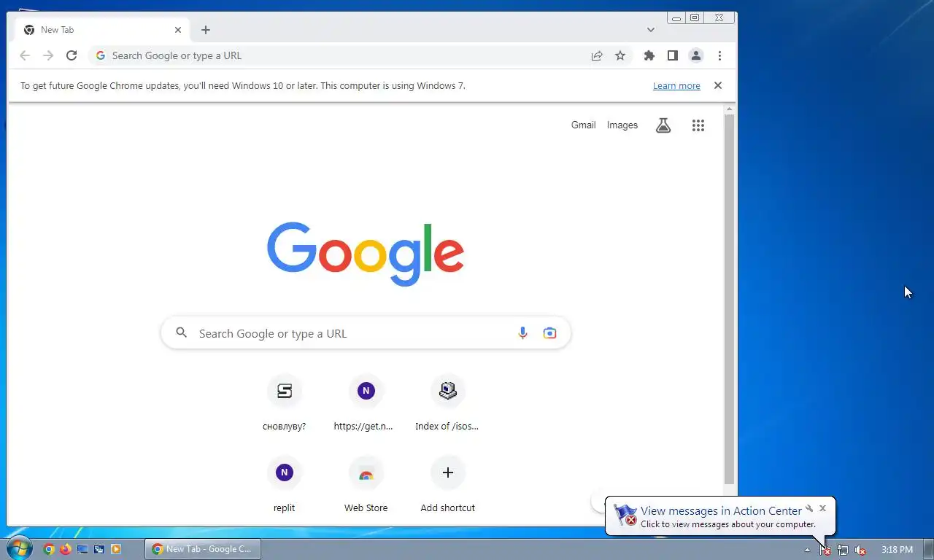The width and height of the screenshot is (934, 560).
Task: Click the Action Center flag tray icon
Action: pyautogui.click(x=825, y=550)
